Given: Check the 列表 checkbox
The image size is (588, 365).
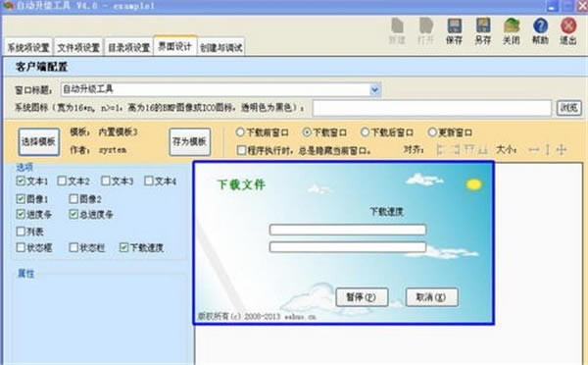Looking at the screenshot, I should (21, 232).
